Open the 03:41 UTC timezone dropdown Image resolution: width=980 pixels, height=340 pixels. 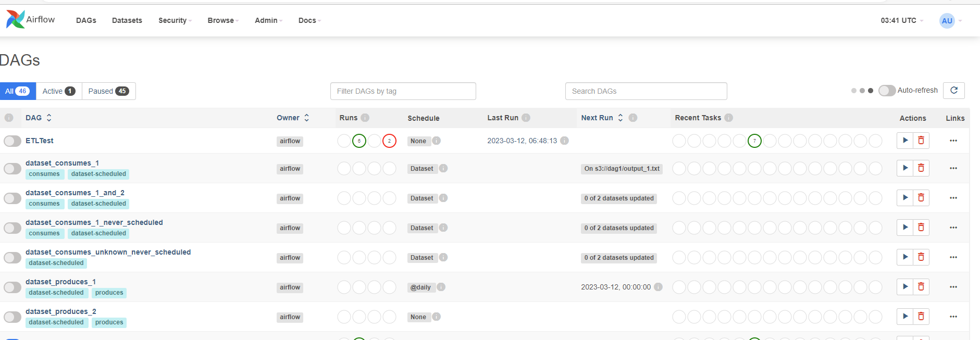[901, 20]
